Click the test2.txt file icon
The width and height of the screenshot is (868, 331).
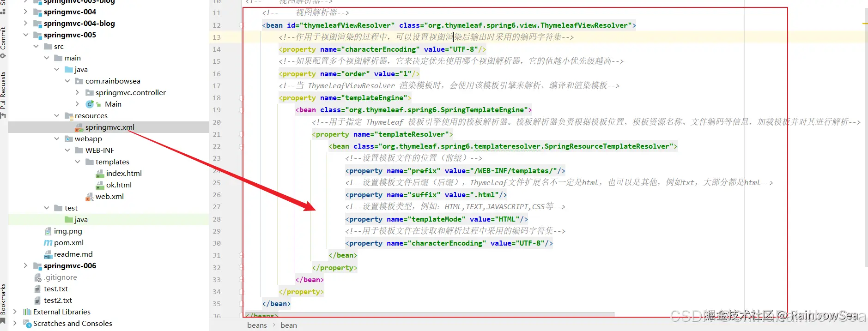click(x=38, y=301)
